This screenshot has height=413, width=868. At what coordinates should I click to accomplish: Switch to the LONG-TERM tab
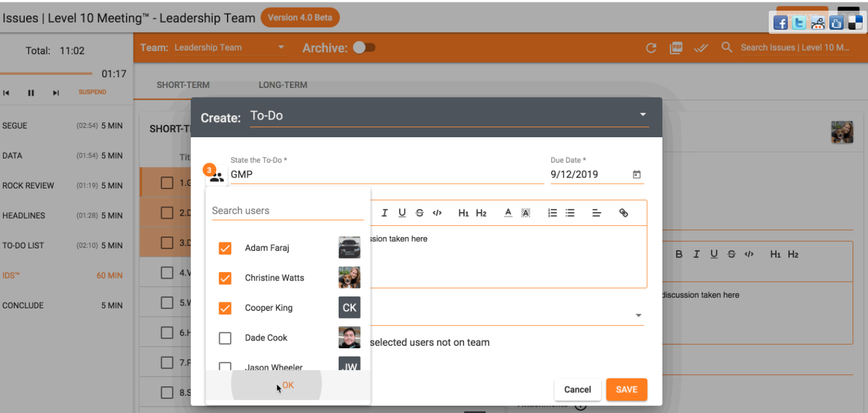pyautogui.click(x=283, y=85)
